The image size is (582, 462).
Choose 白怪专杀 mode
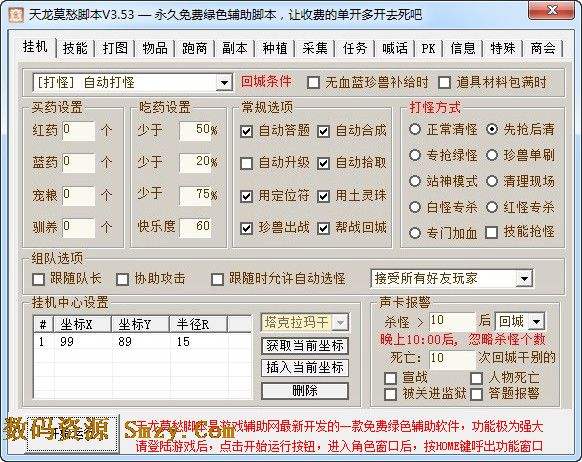[x=415, y=207]
